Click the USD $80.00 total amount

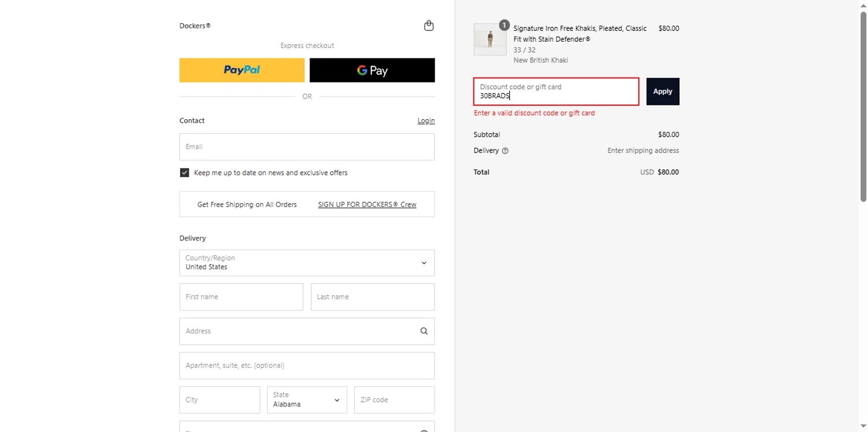(660, 172)
